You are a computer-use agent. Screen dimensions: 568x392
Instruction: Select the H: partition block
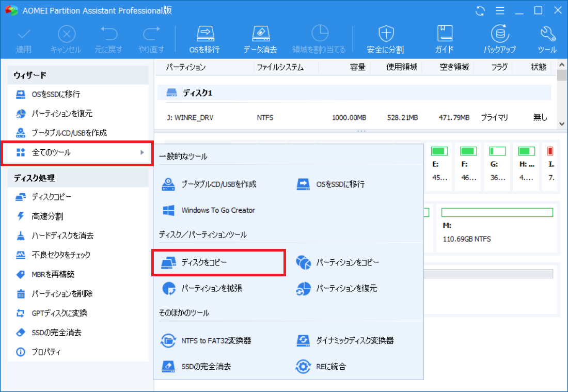(x=526, y=167)
